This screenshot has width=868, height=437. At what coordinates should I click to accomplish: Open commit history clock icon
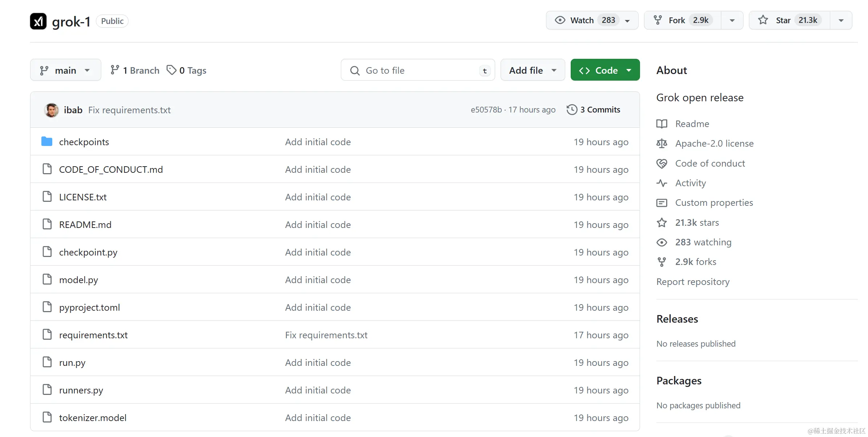coord(572,110)
